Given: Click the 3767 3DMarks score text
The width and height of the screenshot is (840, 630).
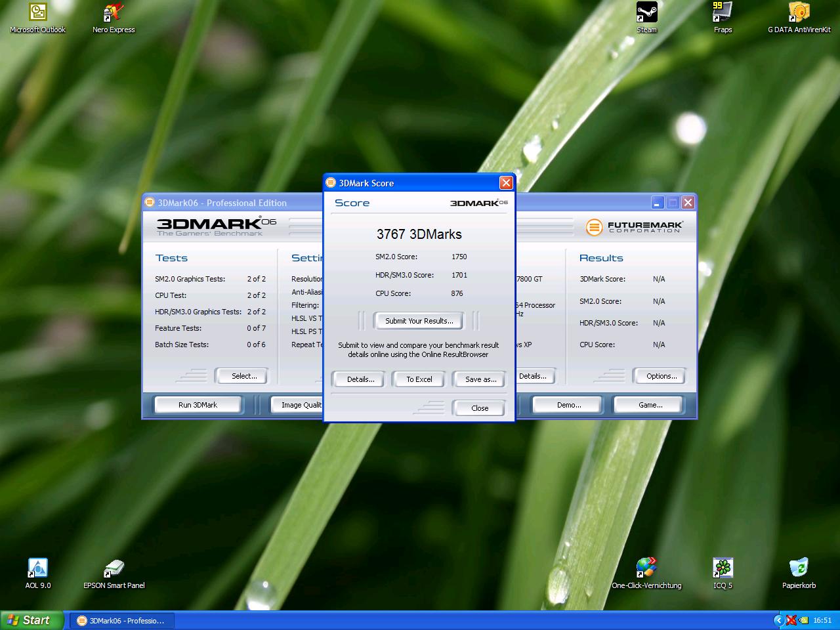Looking at the screenshot, I should (419, 234).
